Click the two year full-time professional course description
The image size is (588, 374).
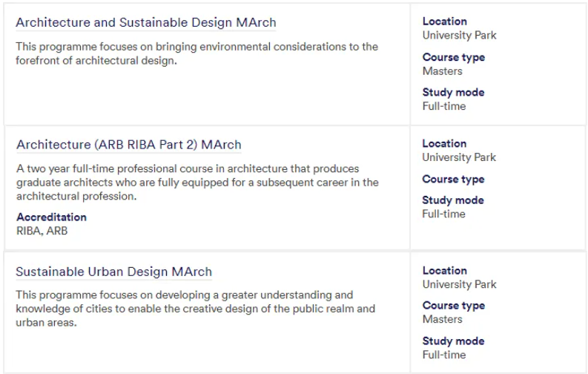coord(198,183)
